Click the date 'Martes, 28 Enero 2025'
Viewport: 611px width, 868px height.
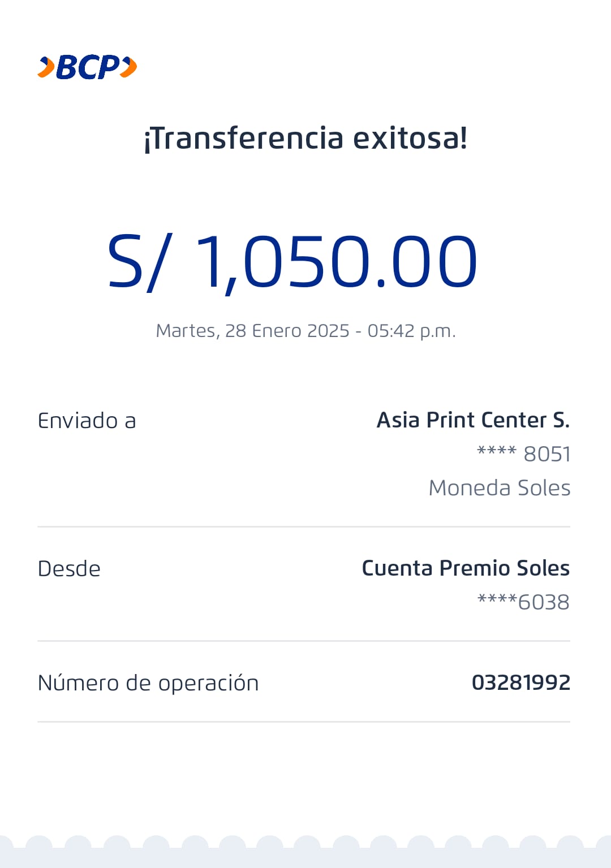coord(252,331)
